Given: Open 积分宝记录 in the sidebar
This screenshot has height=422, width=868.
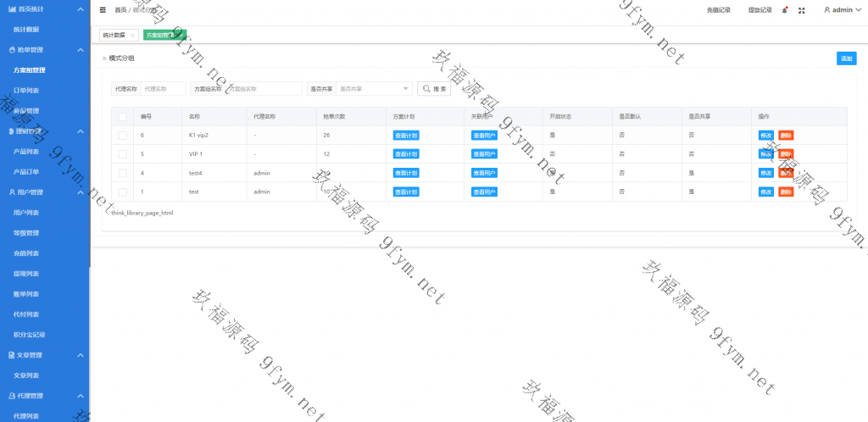Looking at the screenshot, I should pyautogui.click(x=30, y=335).
